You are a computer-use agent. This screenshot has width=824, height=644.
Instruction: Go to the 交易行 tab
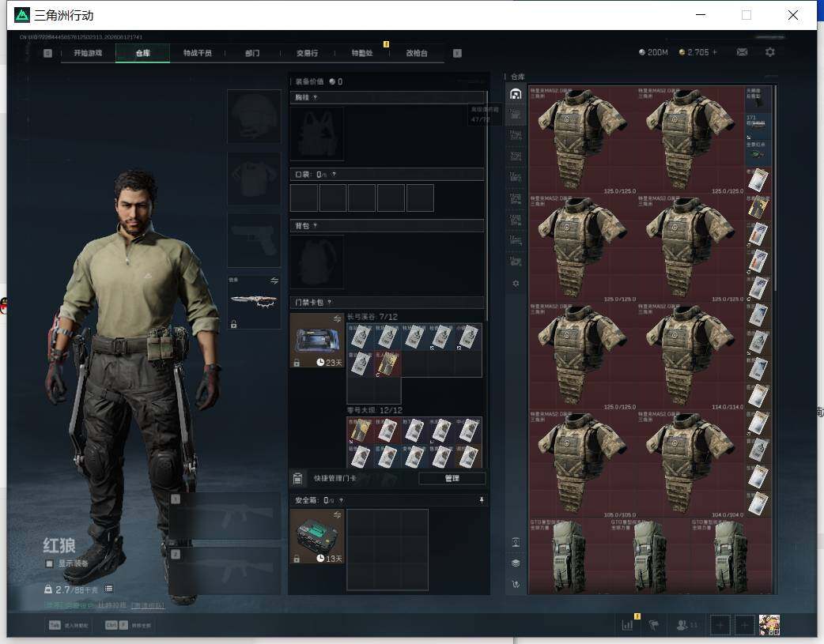click(307, 53)
